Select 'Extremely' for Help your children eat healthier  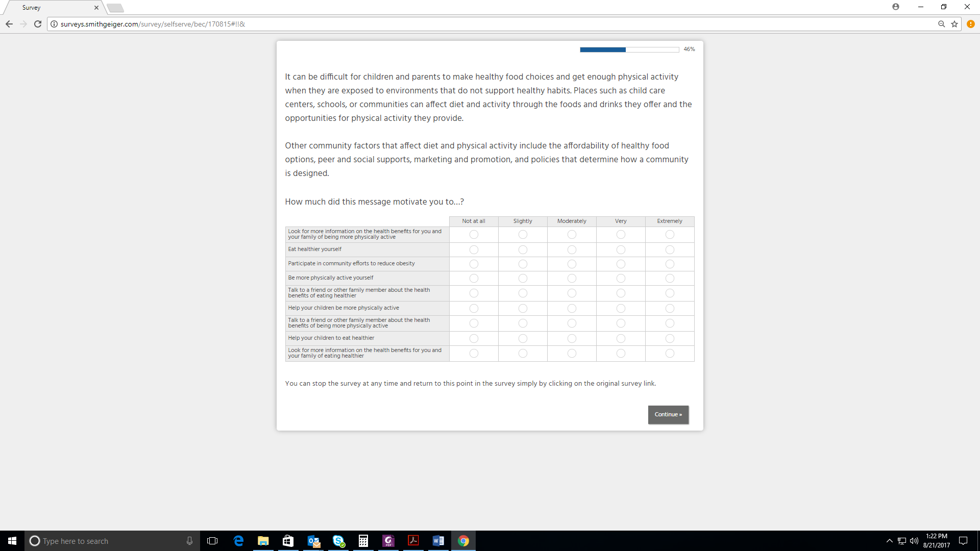tap(670, 338)
